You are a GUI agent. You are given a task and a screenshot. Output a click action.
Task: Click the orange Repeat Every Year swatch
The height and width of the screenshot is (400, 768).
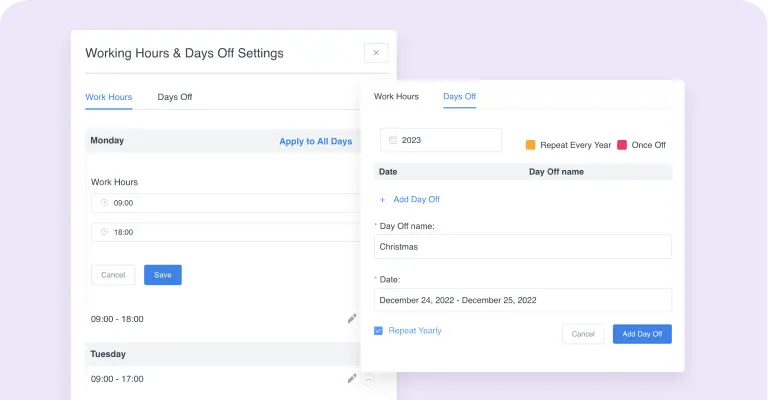click(x=530, y=144)
